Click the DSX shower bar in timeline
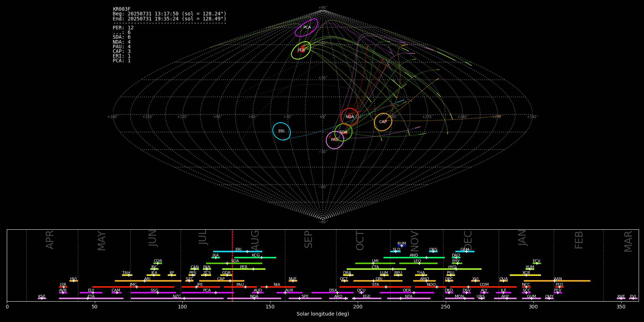This screenshot has height=322, width=644. (x=332, y=293)
